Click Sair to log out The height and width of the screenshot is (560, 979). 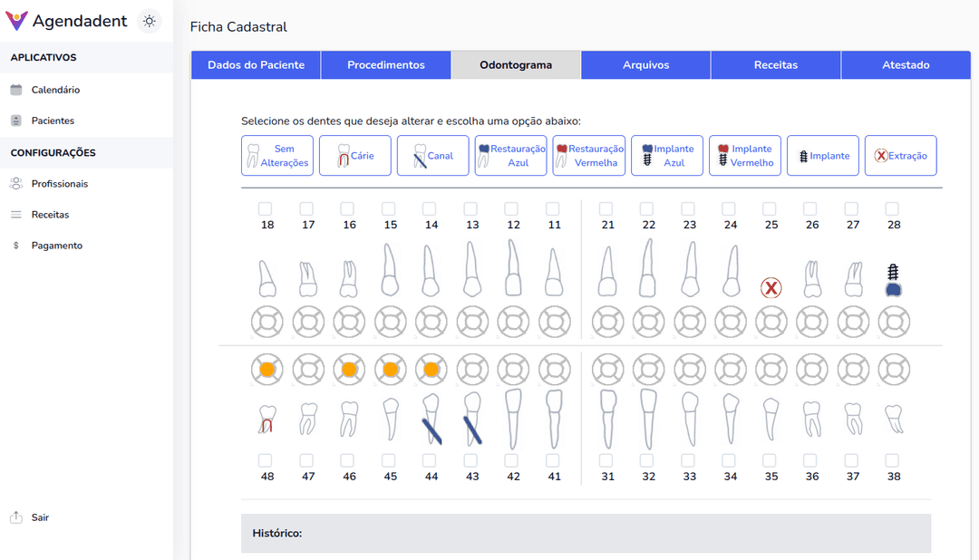(40, 517)
